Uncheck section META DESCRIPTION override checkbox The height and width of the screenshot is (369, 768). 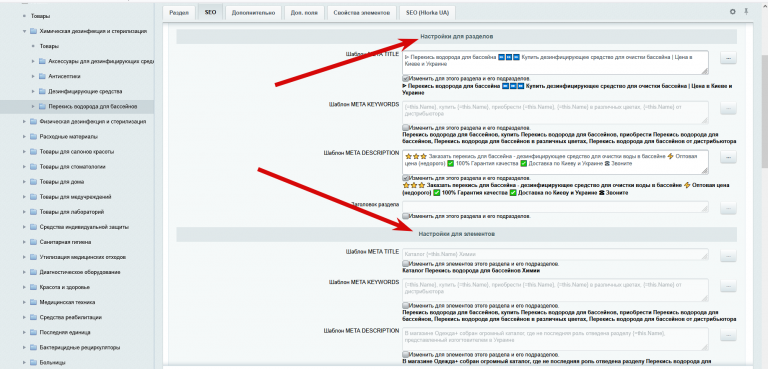[x=406, y=178]
